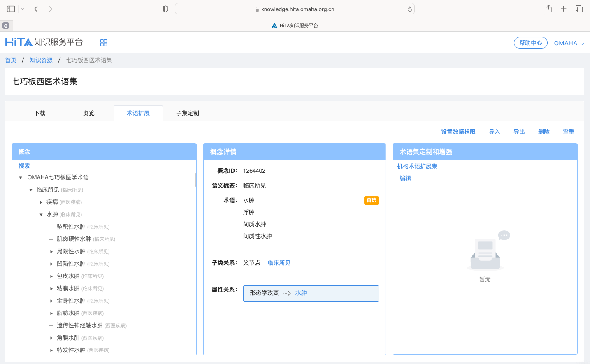Screen dimensions: 590x364
Task: Click the grid apps icon beside the logo
Action: [x=104, y=43]
